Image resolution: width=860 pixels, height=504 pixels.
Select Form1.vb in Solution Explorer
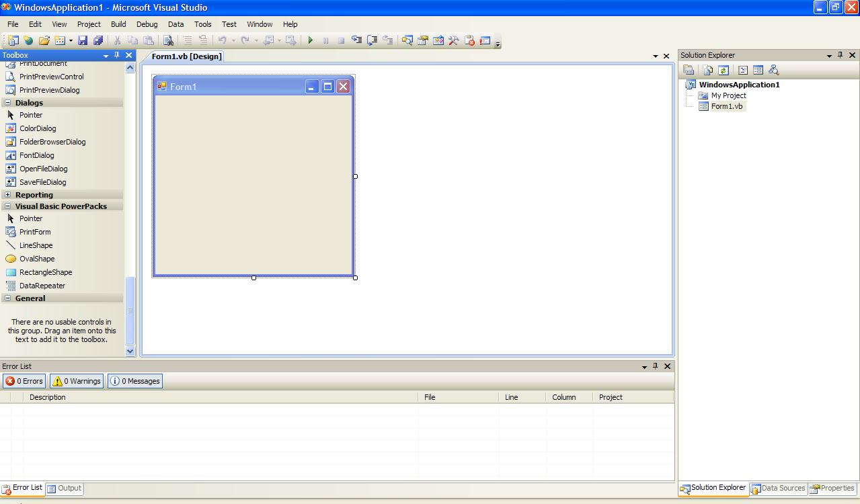[727, 106]
